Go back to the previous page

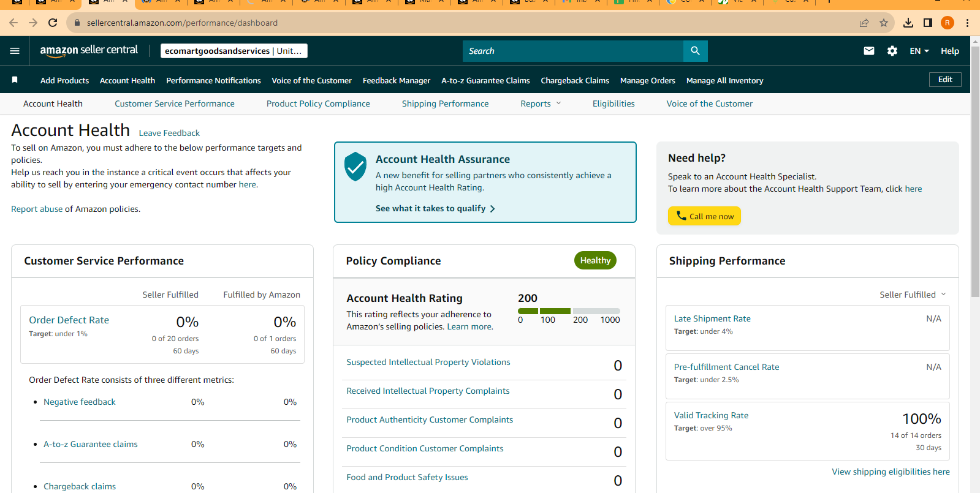click(13, 23)
